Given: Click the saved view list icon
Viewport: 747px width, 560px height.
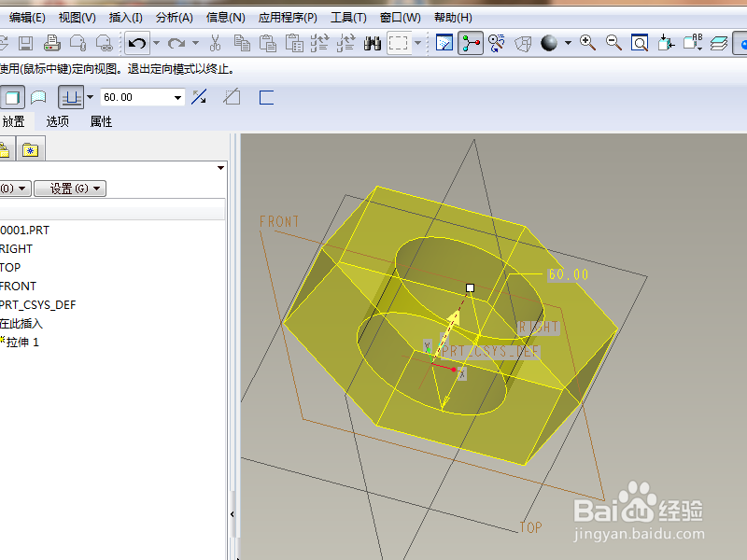Looking at the screenshot, I should 693,43.
